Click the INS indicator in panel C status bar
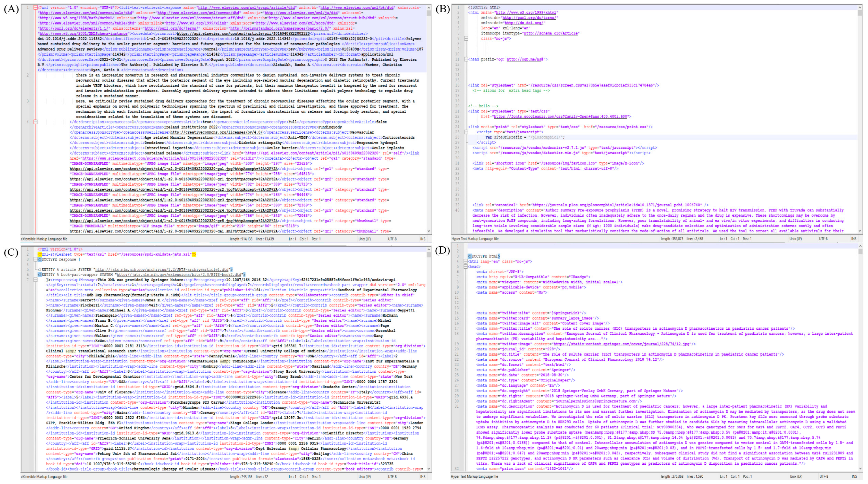Image resolution: width=868 pixels, height=484 pixels. [423, 477]
